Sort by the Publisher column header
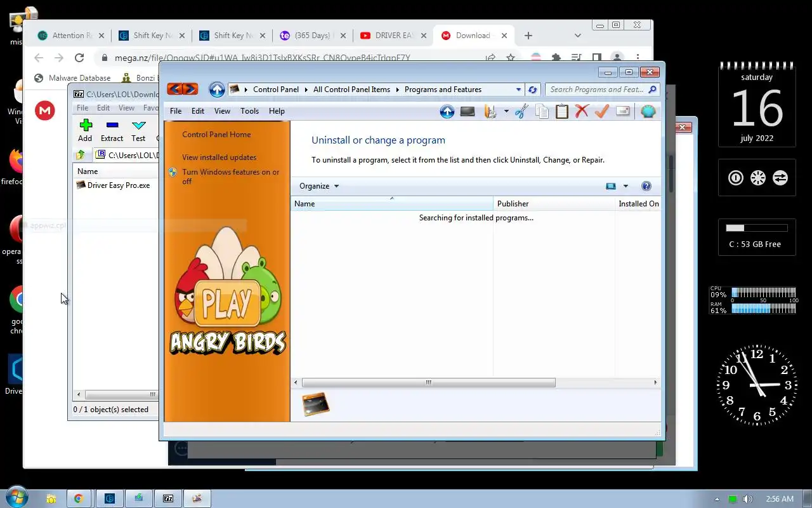Viewport: 812px width, 508px height. pyautogui.click(x=554, y=204)
